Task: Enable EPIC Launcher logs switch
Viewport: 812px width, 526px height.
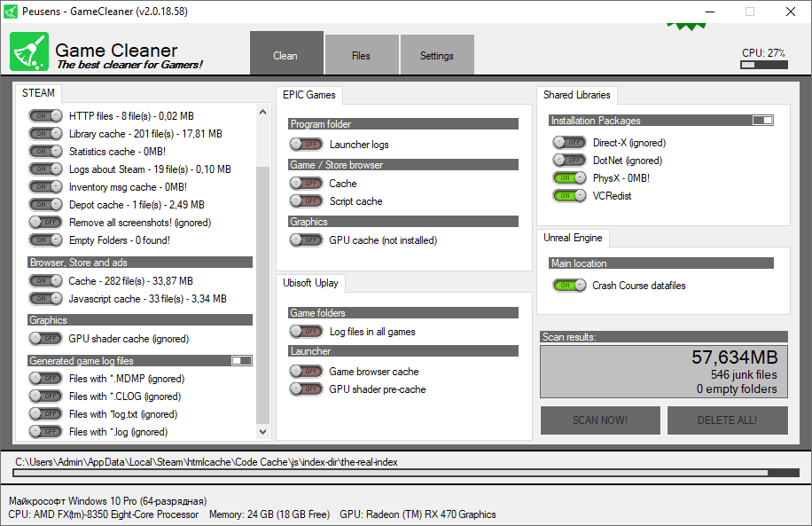Action: click(x=306, y=144)
